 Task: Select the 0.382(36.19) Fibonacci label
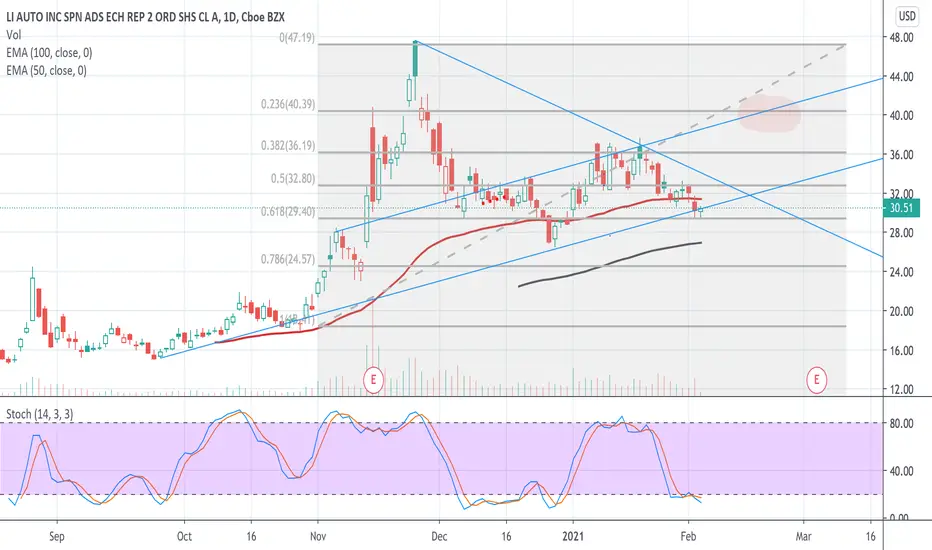[288, 146]
